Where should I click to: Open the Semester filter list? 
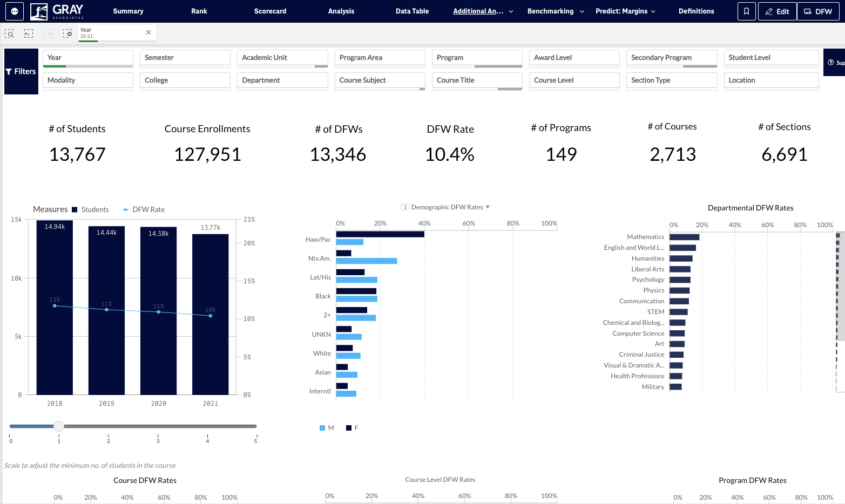tap(185, 58)
